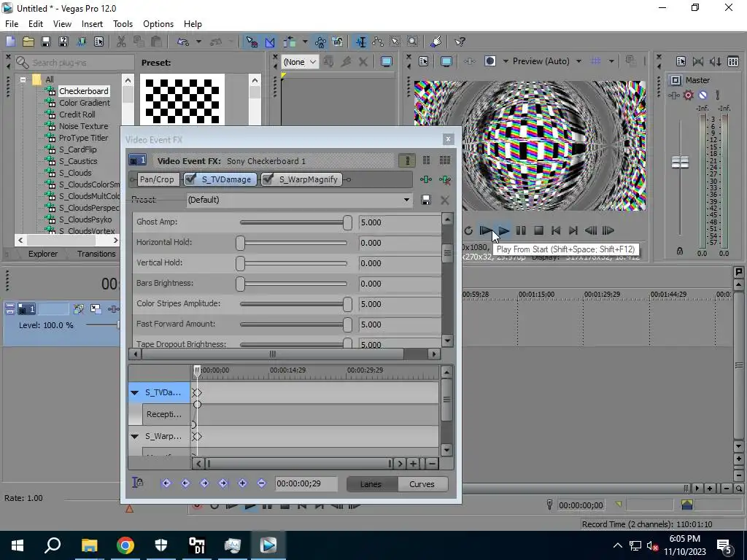Open the Options menu
The width and height of the screenshot is (747, 560).
[x=158, y=24]
